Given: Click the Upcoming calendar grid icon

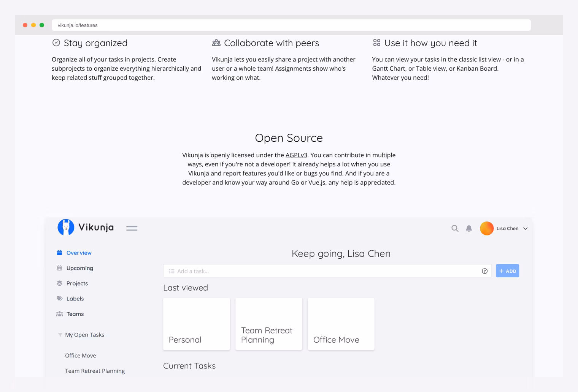Looking at the screenshot, I should tap(60, 268).
